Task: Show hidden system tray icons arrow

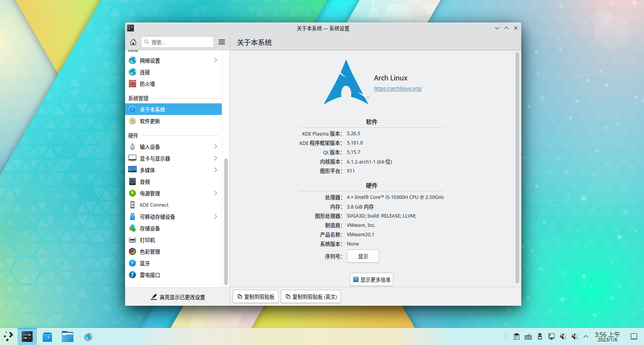Action: coord(586,337)
